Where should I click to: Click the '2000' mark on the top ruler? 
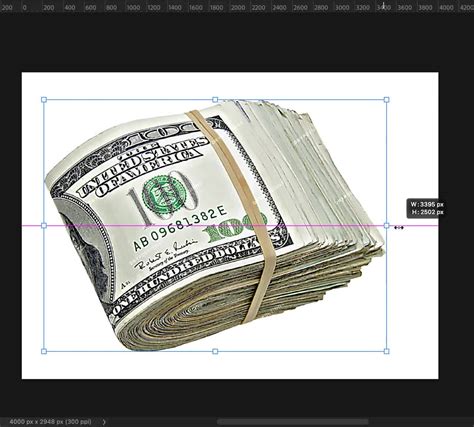[x=237, y=7]
